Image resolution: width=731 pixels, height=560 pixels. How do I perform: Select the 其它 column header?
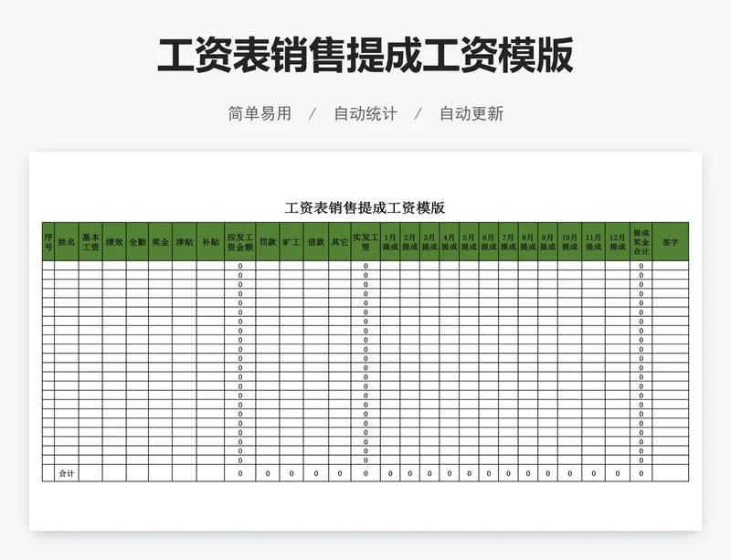[x=339, y=241]
